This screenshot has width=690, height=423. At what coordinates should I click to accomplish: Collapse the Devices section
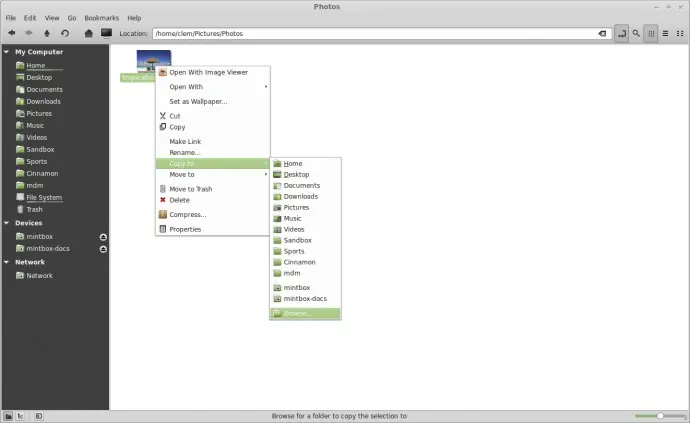tap(7, 223)
